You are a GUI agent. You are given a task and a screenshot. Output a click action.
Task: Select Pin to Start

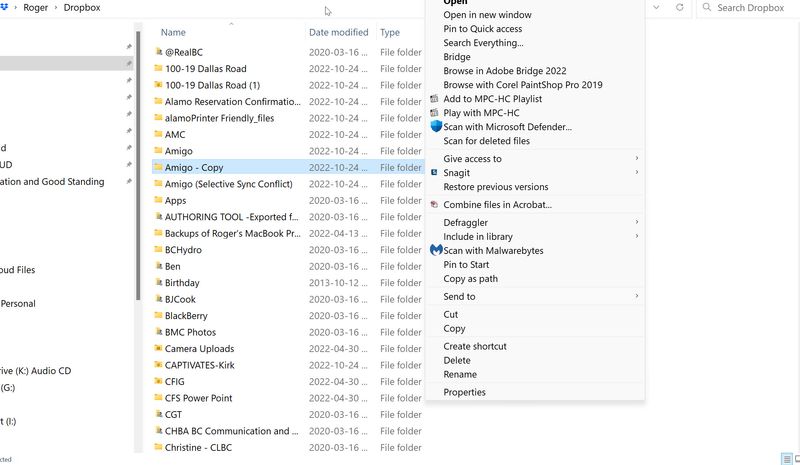(466, 264)
